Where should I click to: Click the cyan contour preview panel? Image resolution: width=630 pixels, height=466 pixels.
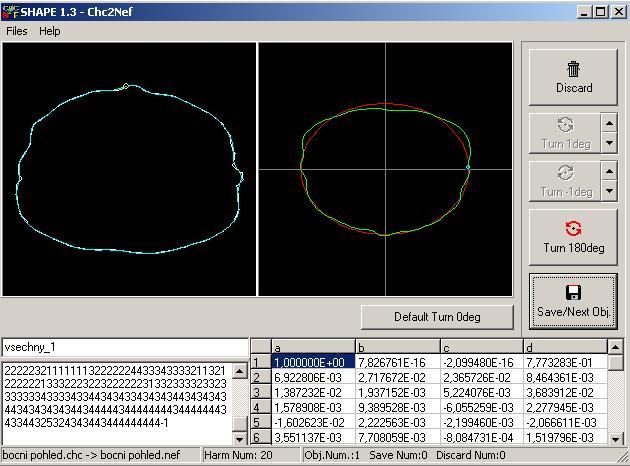pos(129,169)
